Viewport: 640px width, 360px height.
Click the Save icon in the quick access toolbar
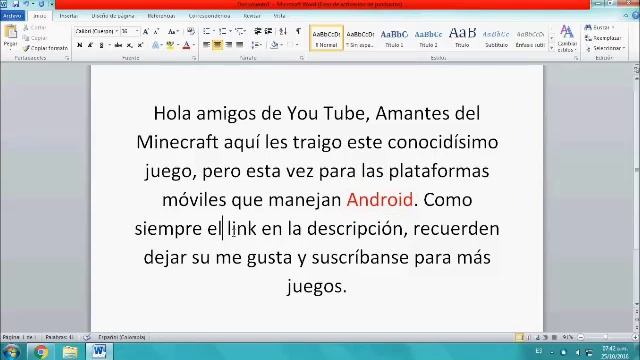tap(16, 4)
